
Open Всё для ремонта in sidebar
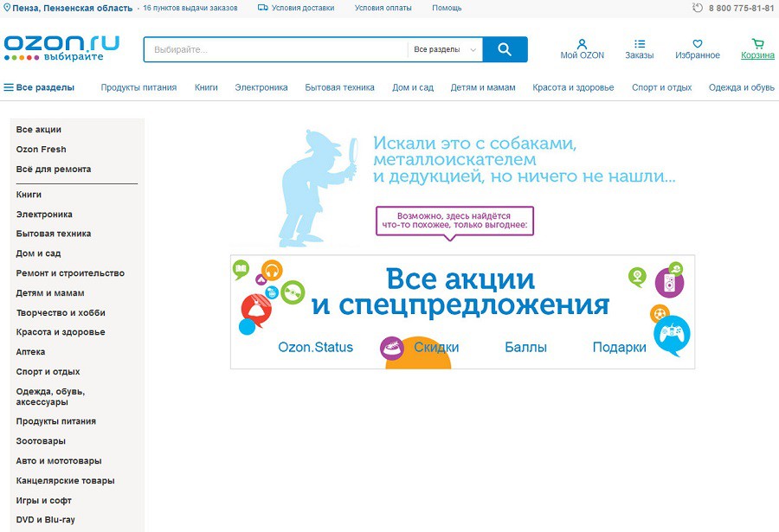54,170
